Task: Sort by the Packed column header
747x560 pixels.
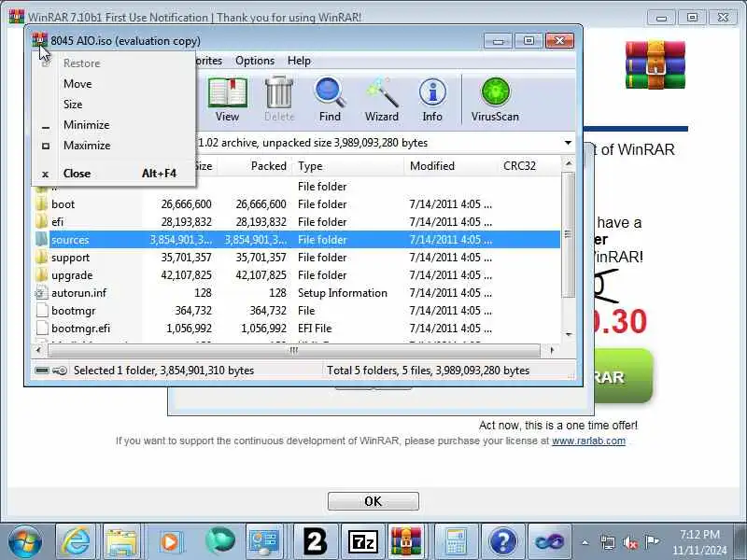Action: (254, 166)
